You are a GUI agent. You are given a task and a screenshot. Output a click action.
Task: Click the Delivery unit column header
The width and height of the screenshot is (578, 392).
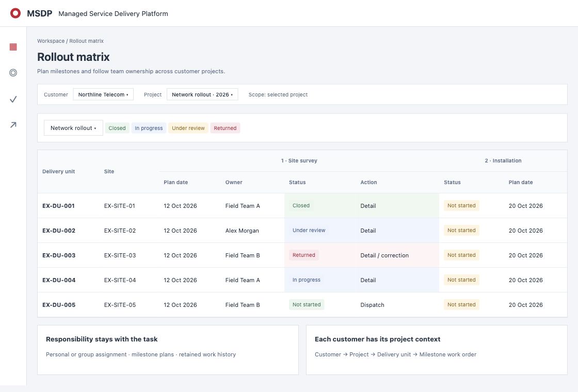(x=59, y=171)
